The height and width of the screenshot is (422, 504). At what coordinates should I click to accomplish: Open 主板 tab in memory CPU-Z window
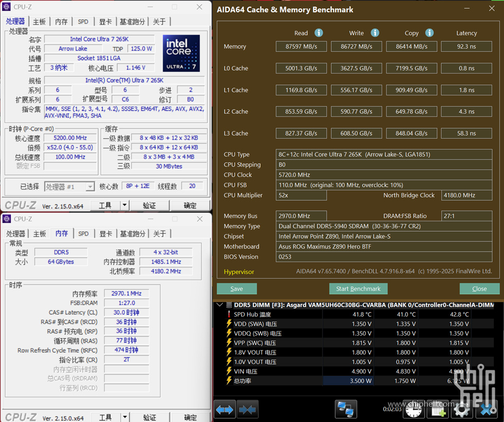pyautogui.click(x=40, y=234)
